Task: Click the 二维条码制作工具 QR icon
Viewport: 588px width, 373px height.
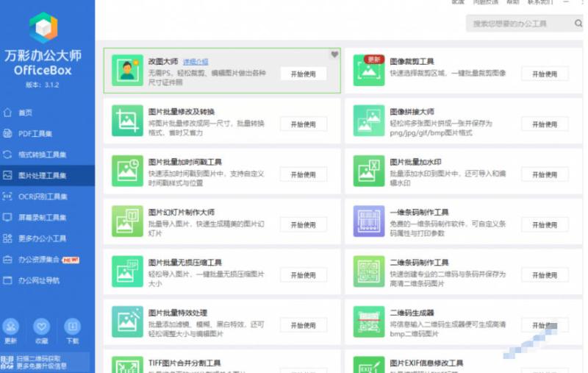Action: click(x=369, y=271)
